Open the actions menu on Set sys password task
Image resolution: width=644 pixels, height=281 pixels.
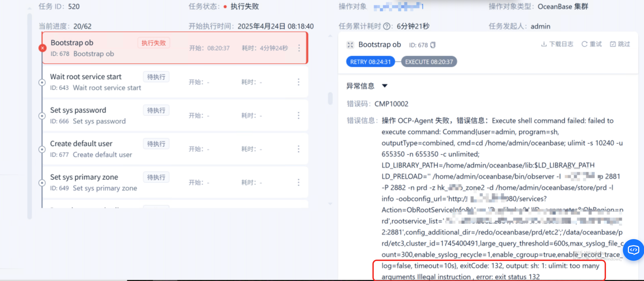[299, 115]
